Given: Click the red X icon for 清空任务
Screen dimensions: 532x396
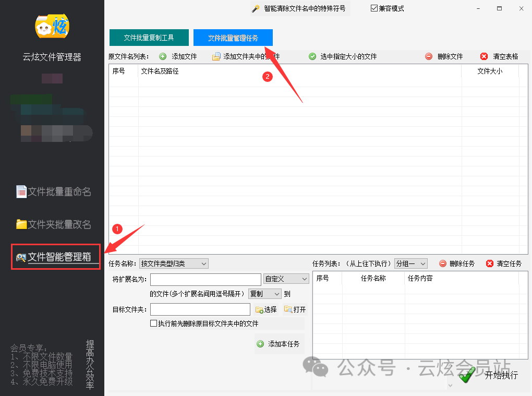Looking at the screenshot, I should tap(490, 263).
